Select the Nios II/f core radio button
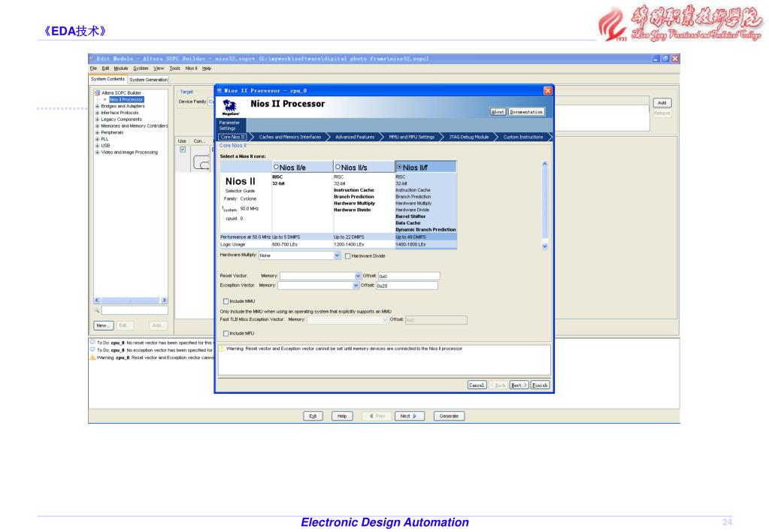Viewport: 769px width, 532px height. pyautogui.click(x=399, y=168)
